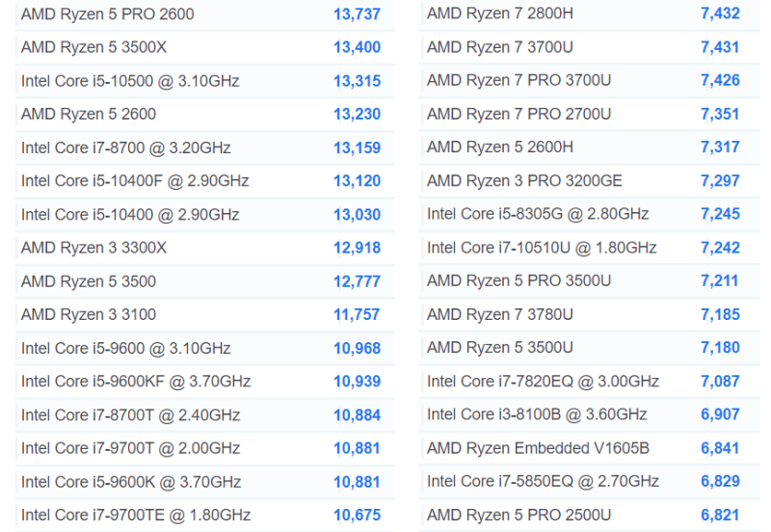Viewport: 771px width, 532px height.
Task: Select the 13,315 benchmark score
Action: point(357,81)
